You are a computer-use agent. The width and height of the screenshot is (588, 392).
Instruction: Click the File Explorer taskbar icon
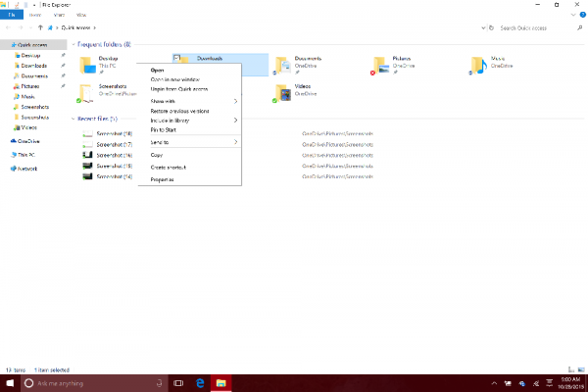pyautogui.click(x=220, y=383)
